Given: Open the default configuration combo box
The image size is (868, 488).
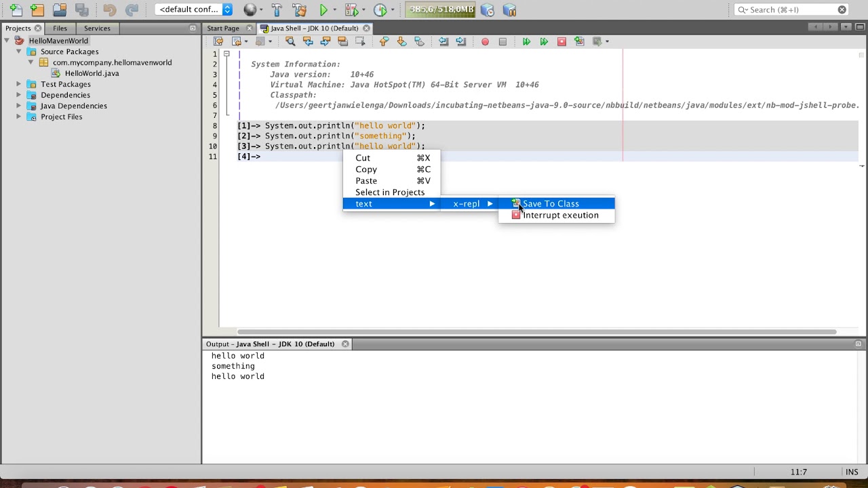Looking at the screenshot, I should [x=194, y=9].
